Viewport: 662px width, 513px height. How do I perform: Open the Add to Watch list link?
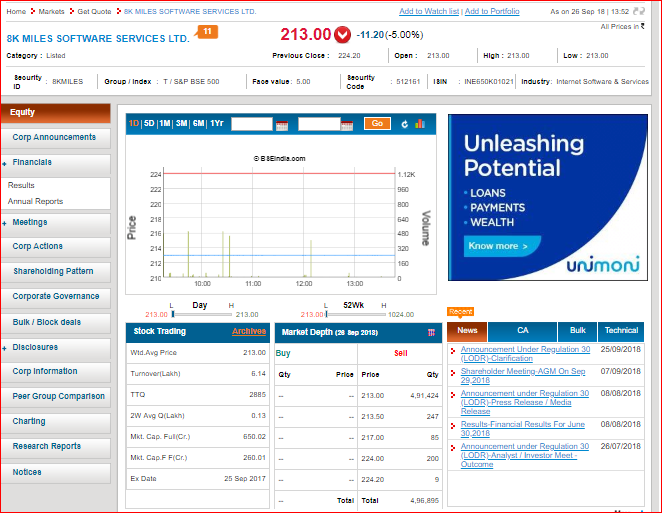point(429,11)
